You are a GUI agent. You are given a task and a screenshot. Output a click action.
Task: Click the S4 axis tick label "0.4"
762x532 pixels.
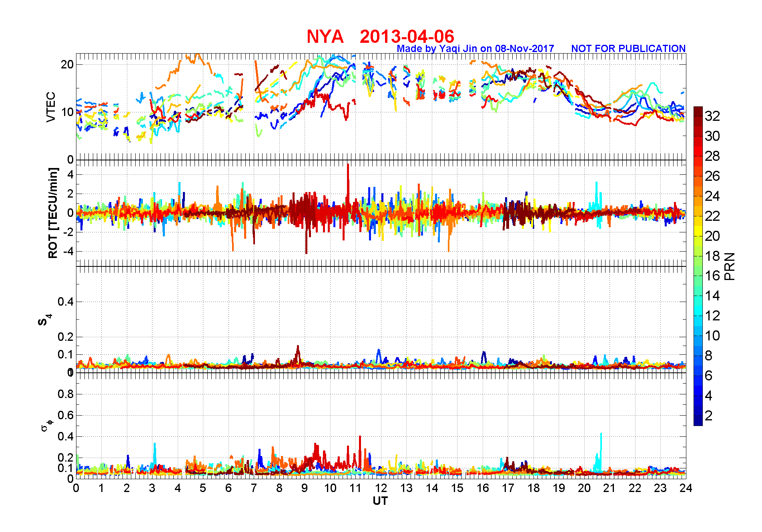pyautogui.click(x=66, y=302)
